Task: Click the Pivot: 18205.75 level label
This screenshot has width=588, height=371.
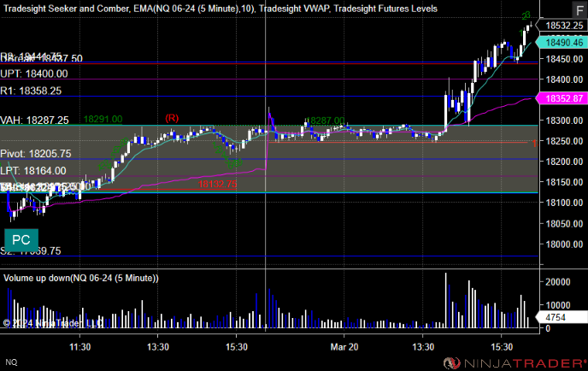Action: point(36,153)
